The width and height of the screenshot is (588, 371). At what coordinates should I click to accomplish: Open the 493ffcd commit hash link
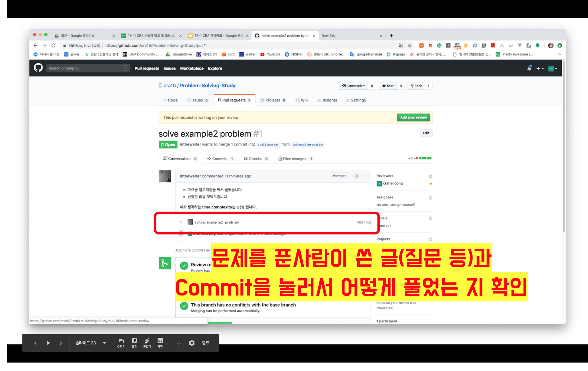tap(364, 222)
